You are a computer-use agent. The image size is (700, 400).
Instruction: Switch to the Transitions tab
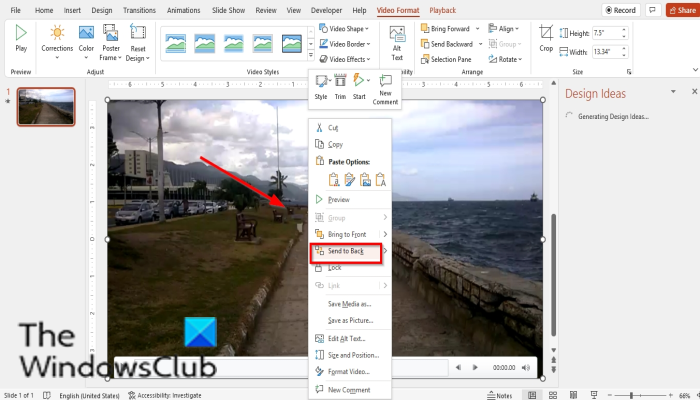pyautogui.click(x=139, y=10)
